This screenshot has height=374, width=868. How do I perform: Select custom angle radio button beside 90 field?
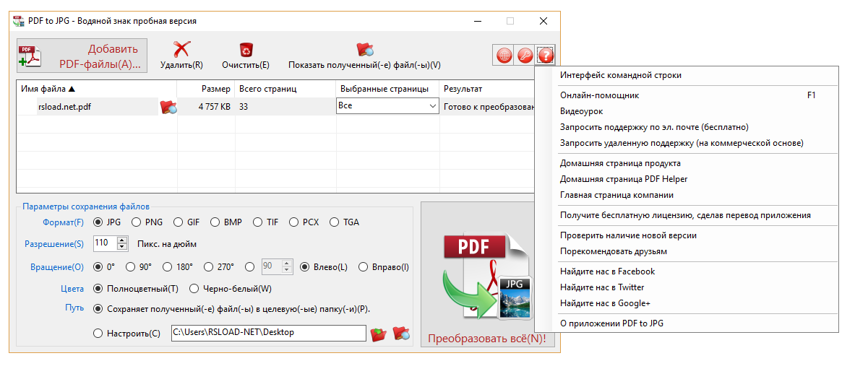[x=250, y=267]
